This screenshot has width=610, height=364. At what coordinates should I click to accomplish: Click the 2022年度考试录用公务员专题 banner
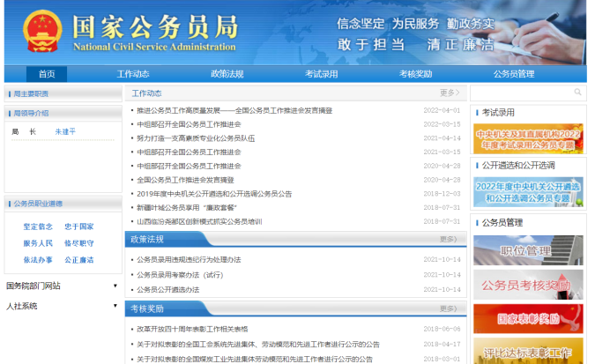point(528,139)
